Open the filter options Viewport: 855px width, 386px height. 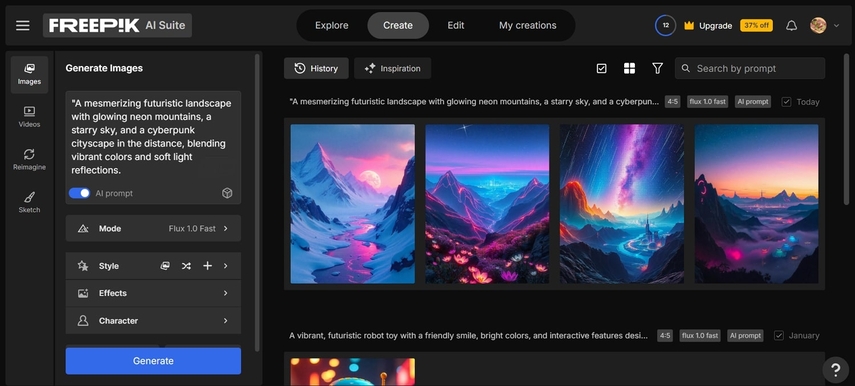(x=658, y=68)
